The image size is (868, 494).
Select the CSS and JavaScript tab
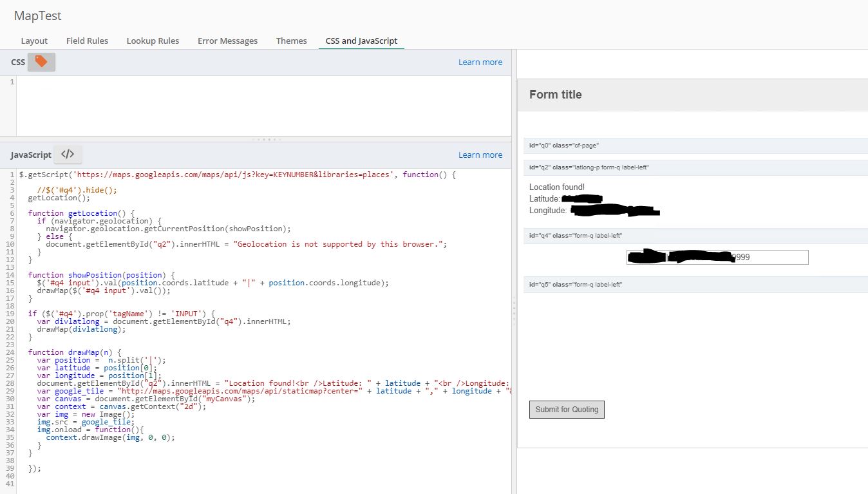tap(361, 41)
